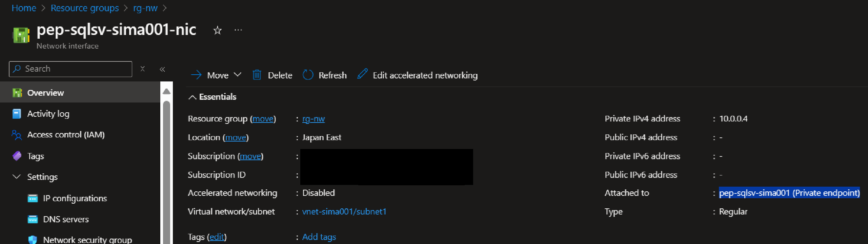Click the Edit accelerated networking pencil icon
The height and width of the screenshot is (244, 868).
click(x=362, y=74)
